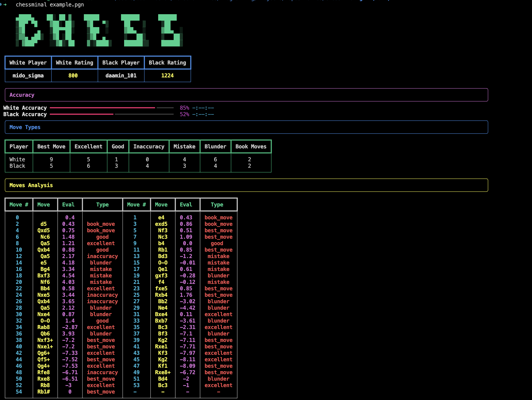Click the e4 move in row 1
Screen dimensions: 532x400
coord(161,218)
